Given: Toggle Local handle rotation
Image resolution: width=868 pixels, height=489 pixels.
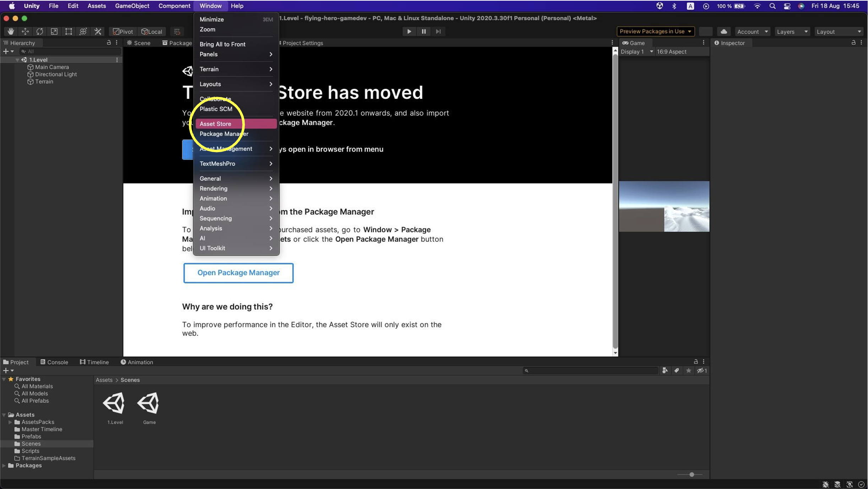Looking at the screenshot, I should pyautogui.click(x=152, y=32).
